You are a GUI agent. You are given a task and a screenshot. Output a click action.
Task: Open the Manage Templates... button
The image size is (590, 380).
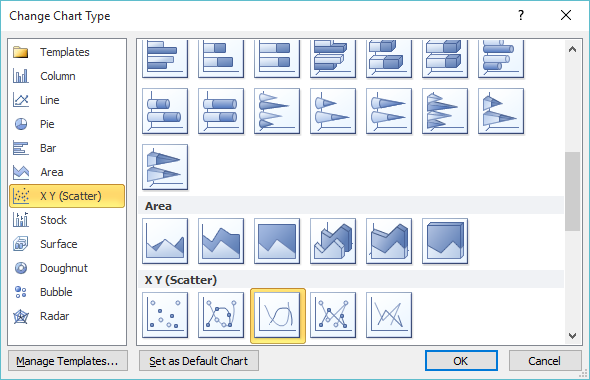coord(68,361)
